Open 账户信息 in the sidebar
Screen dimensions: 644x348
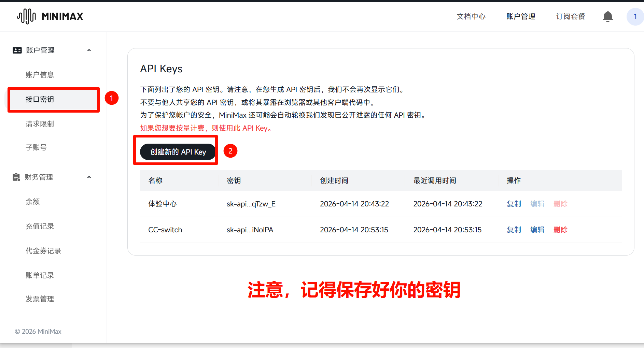coord(40,75)
